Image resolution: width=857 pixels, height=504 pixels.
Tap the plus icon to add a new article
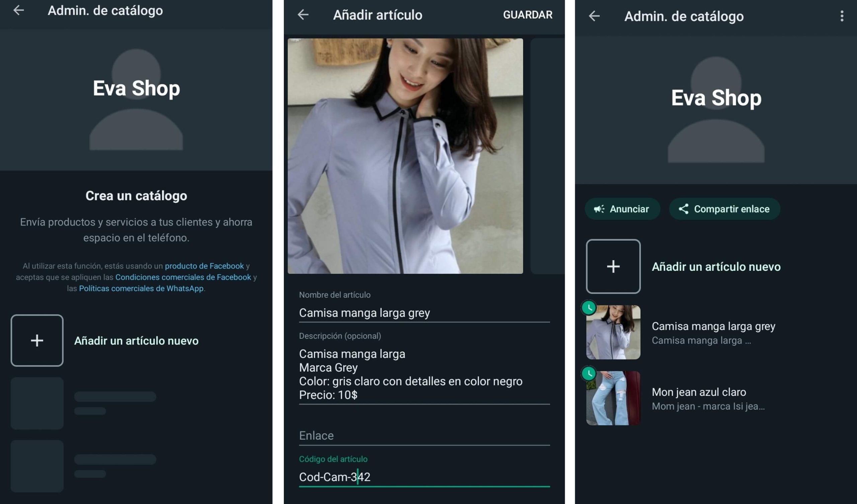(x=613, y=267)
